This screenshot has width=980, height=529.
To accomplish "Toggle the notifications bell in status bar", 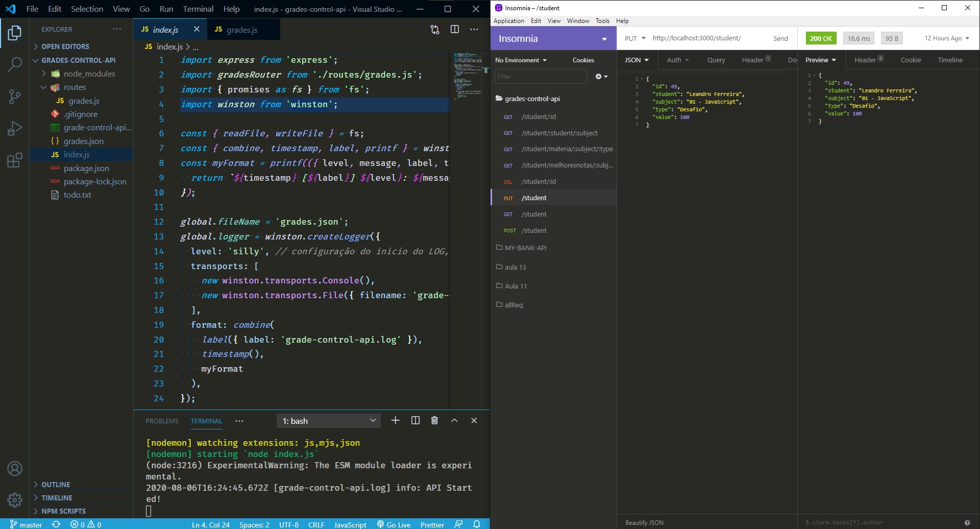I will pos(477,524).
